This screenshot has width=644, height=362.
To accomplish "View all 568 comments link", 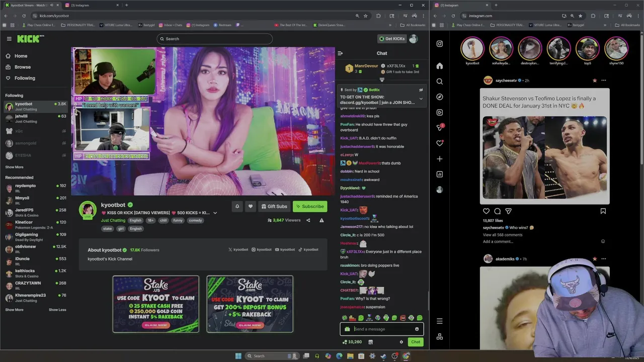I will (503, 235).
